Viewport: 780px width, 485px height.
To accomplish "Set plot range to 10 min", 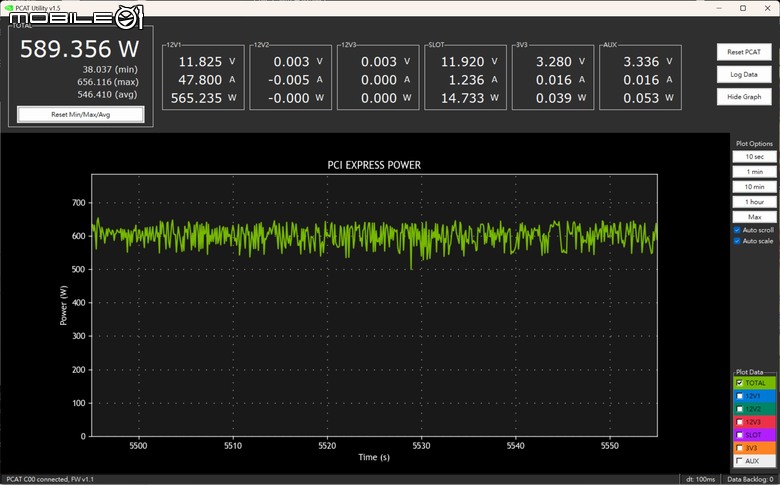I will (x=754, y=187).
